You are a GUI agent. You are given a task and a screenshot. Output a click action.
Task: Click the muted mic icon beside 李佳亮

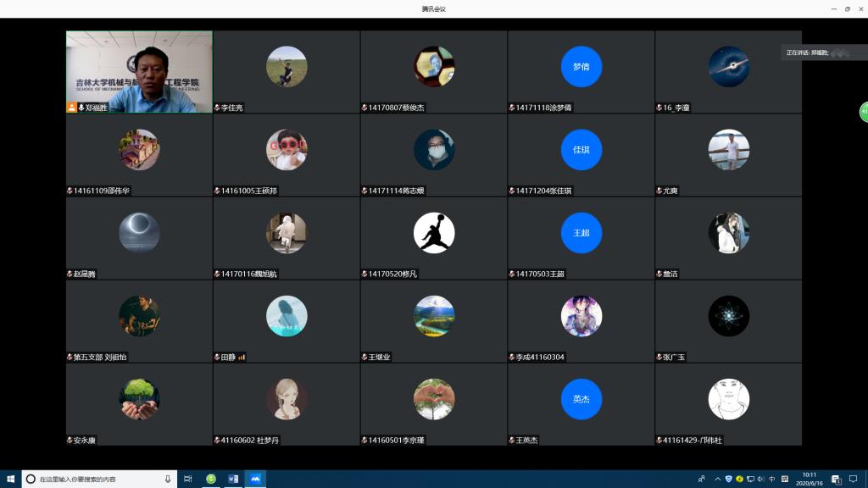(217, 108)
